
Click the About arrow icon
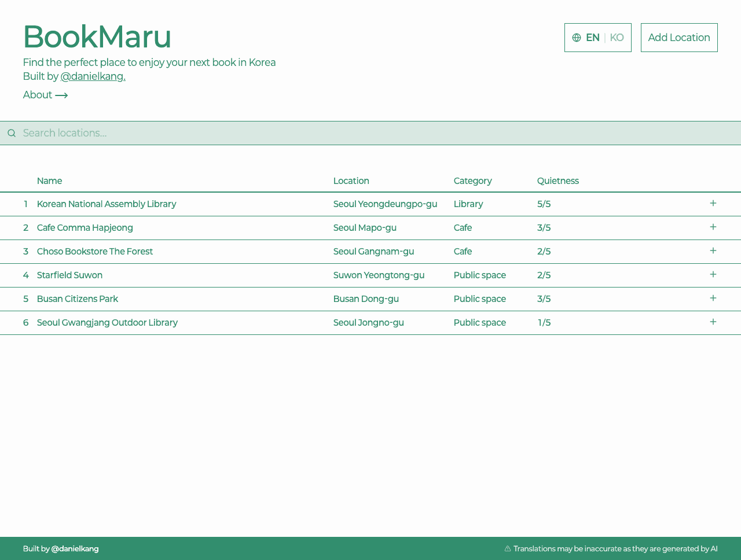click(61, 95)
